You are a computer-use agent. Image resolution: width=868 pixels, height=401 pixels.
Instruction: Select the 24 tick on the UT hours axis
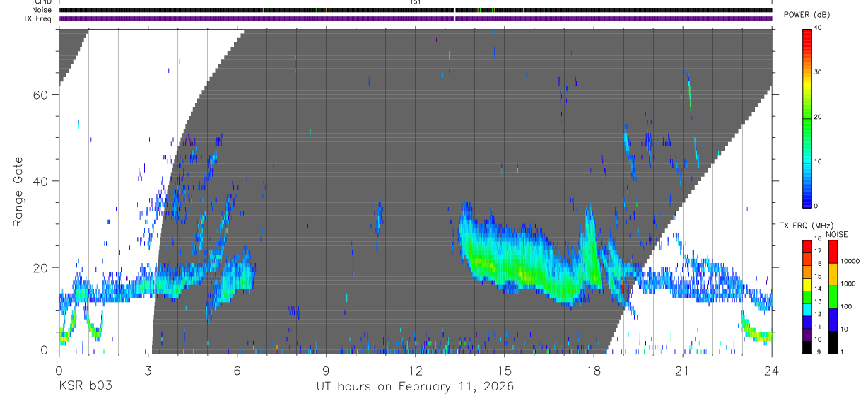click(x=772, y=370)
